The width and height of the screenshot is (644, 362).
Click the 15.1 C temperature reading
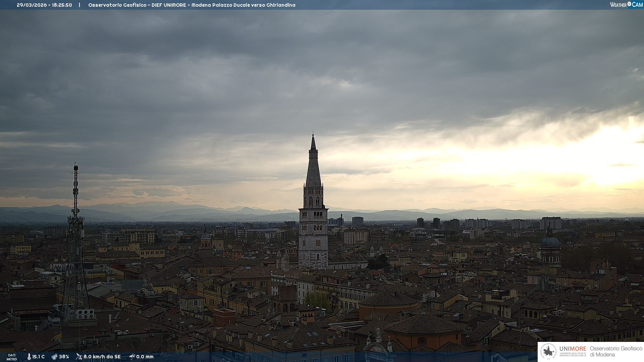pos(38,357)
